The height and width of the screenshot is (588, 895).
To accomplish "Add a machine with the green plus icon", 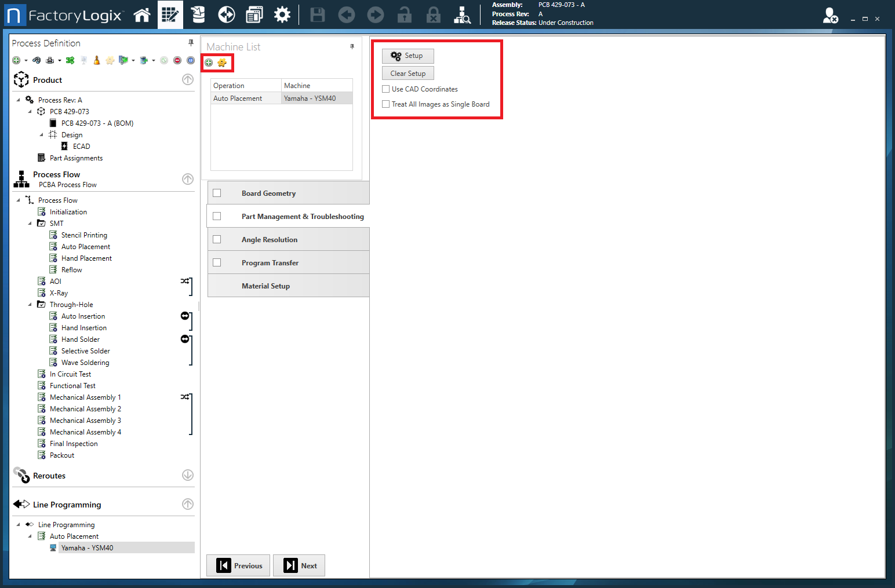I will tap(208, 62).
